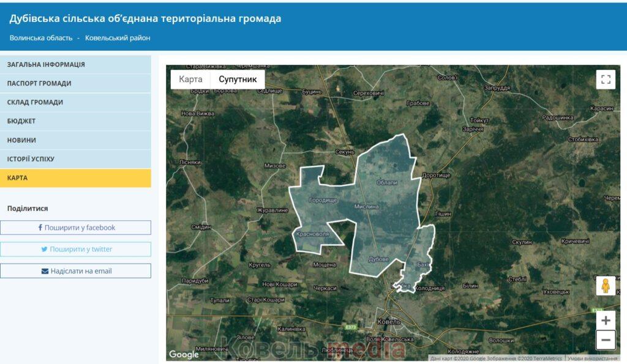
Task: Send via Надіслати на email button
Action: click(75, 271)
